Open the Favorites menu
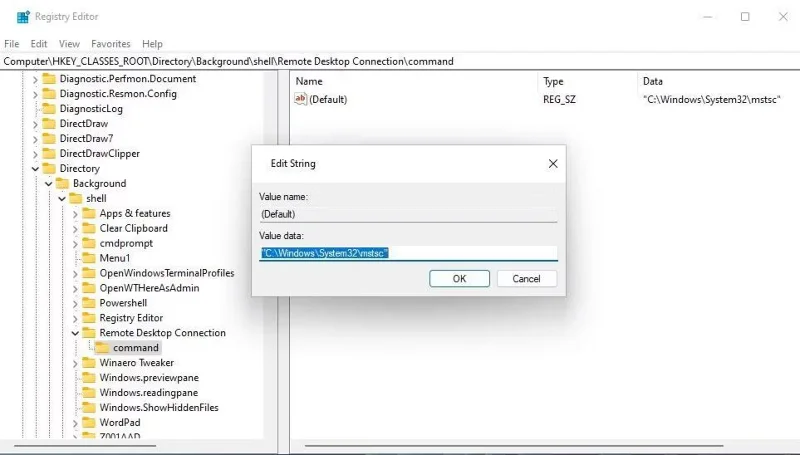The image size is (800, 455). coord(111,44)
